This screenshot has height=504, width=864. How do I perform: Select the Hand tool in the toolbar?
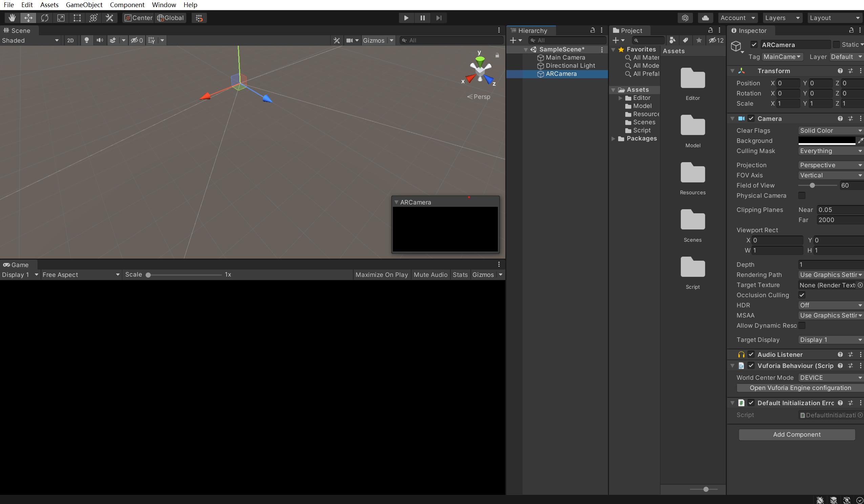(x=12, y=18)
